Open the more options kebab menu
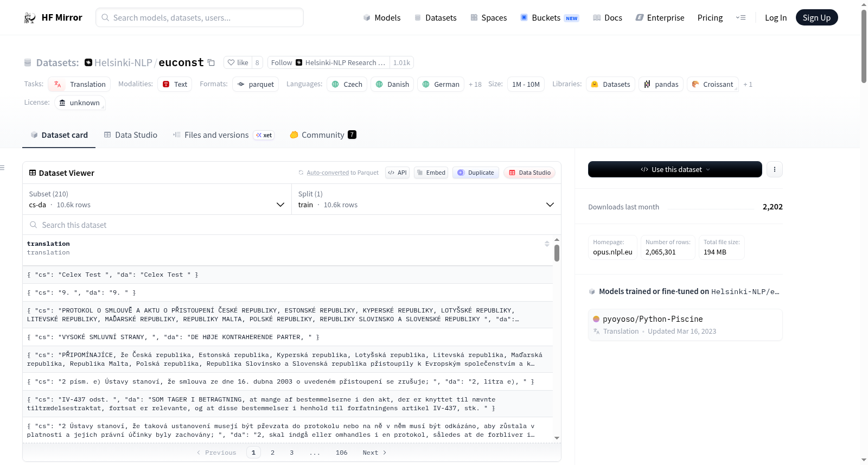This screenshot has height=465, width=868. click(x=775, y=169)
